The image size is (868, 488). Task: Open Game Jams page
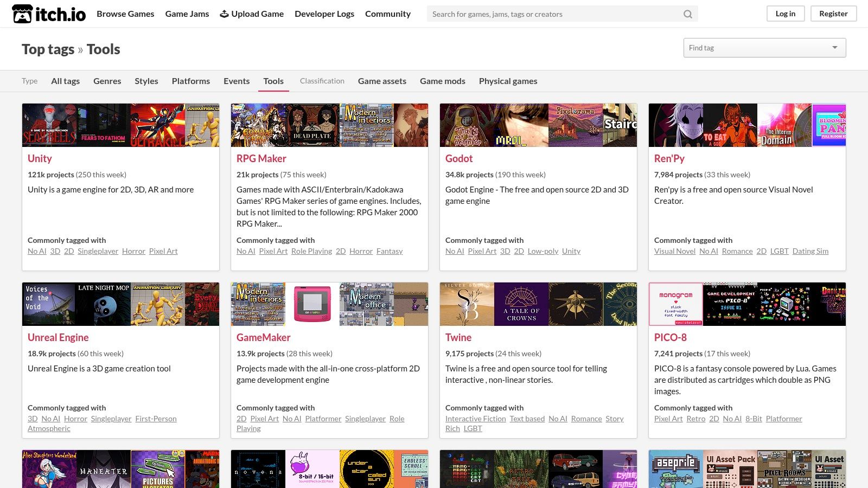tap(187, 14)
